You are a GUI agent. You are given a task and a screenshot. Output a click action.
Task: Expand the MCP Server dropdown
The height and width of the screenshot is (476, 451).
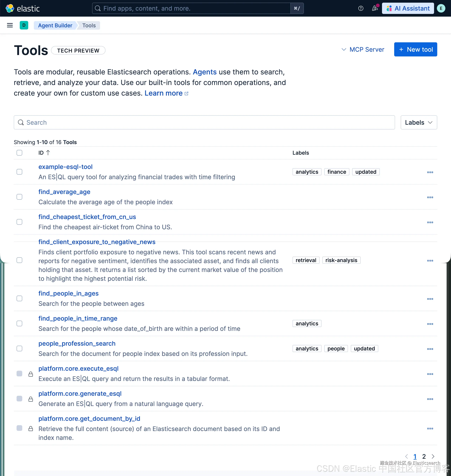coord(363,50)
